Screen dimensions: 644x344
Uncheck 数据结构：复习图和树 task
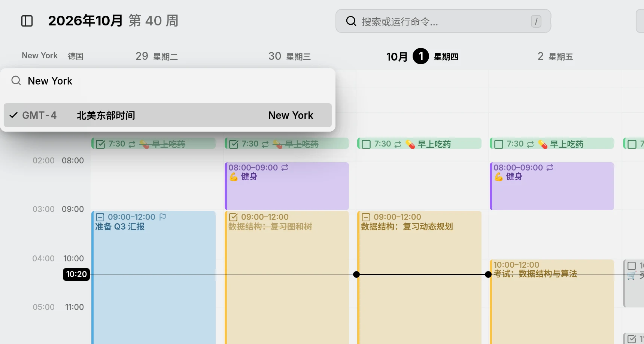233,217
